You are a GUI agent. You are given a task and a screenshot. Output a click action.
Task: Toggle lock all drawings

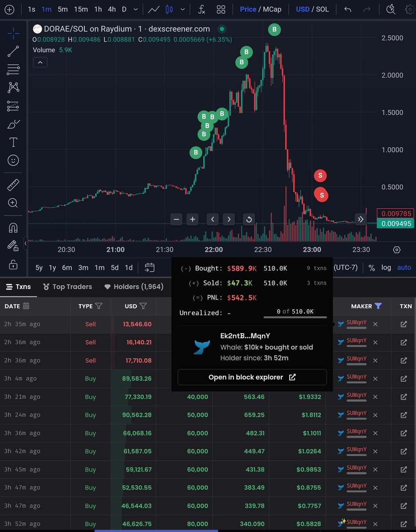point(13,265)
